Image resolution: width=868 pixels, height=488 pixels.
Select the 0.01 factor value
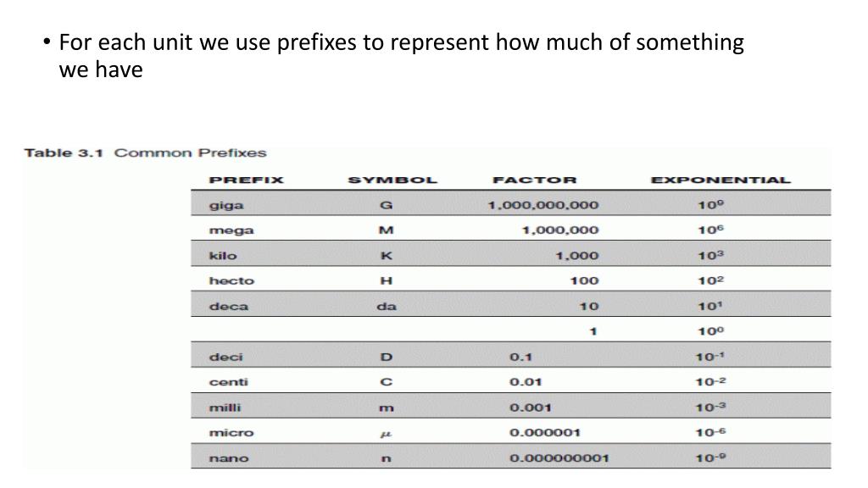526,383
